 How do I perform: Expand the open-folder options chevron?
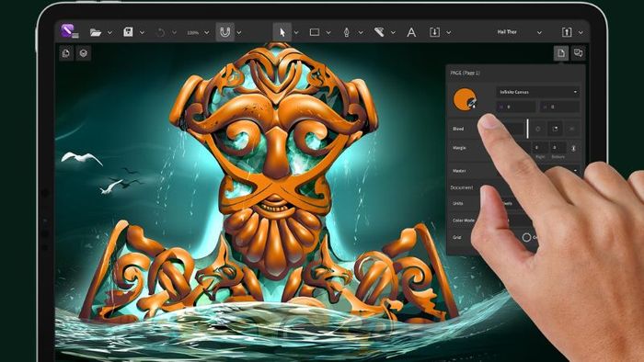pos(109,32)
